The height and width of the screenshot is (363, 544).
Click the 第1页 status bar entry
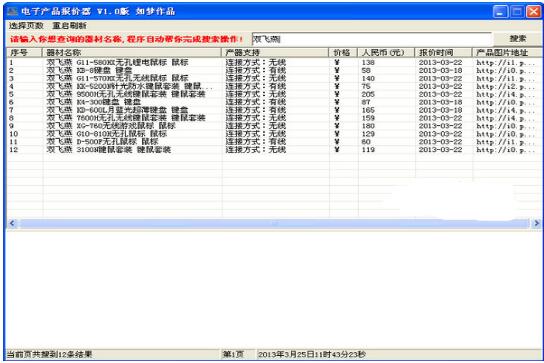233,355
